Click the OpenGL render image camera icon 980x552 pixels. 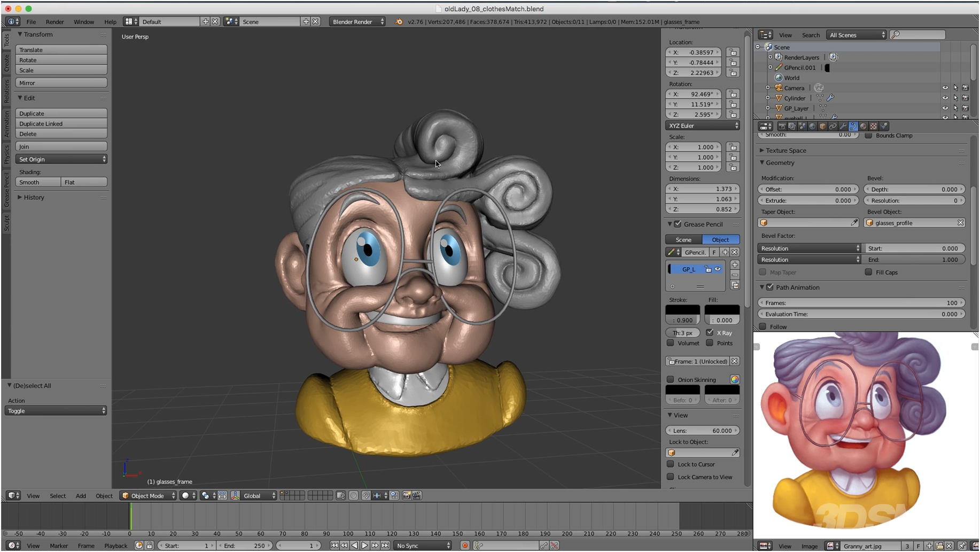(407, 496)
